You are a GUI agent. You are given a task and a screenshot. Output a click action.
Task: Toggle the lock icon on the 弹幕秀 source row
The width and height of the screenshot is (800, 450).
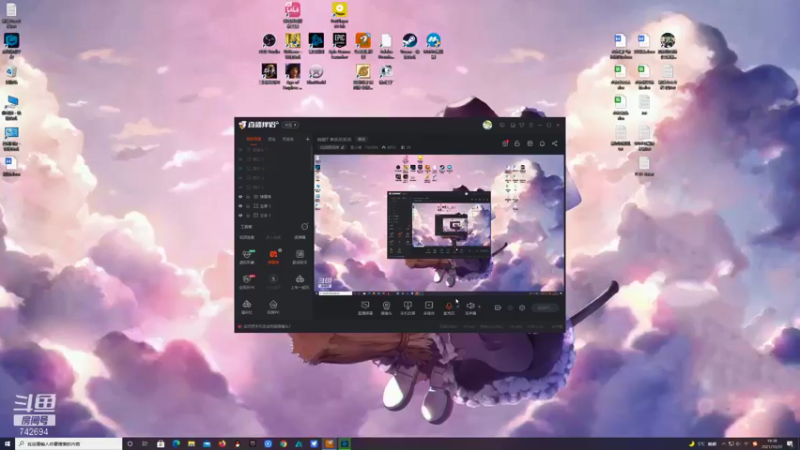tap(248, 196)
